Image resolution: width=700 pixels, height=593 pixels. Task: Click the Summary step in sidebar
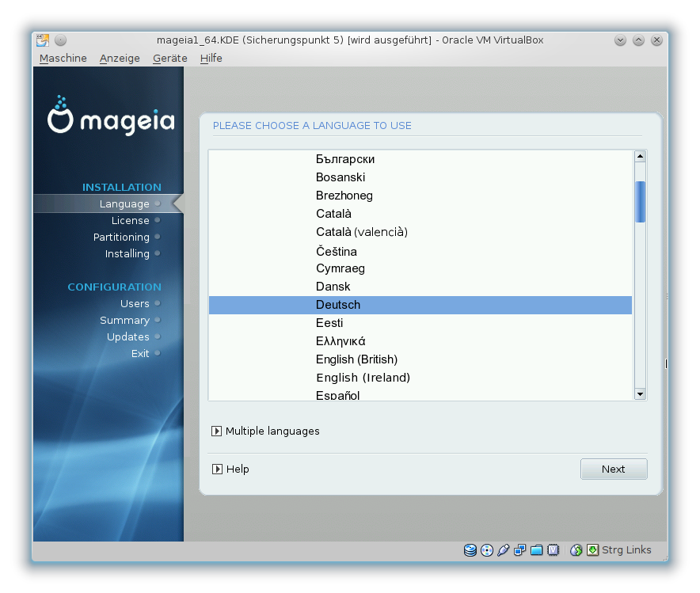point(125,321)
